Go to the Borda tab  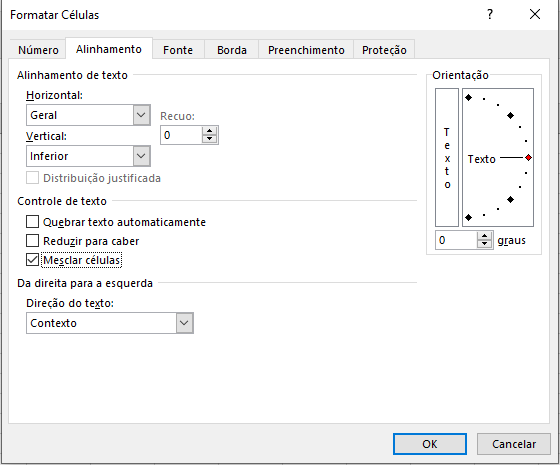pyautogui.click(x=232, y=50)
